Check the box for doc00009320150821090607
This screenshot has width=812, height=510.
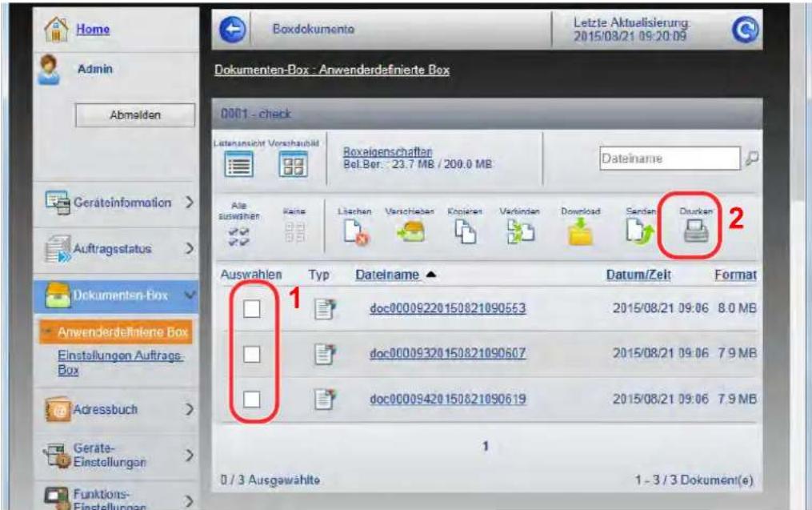(252, 355)
